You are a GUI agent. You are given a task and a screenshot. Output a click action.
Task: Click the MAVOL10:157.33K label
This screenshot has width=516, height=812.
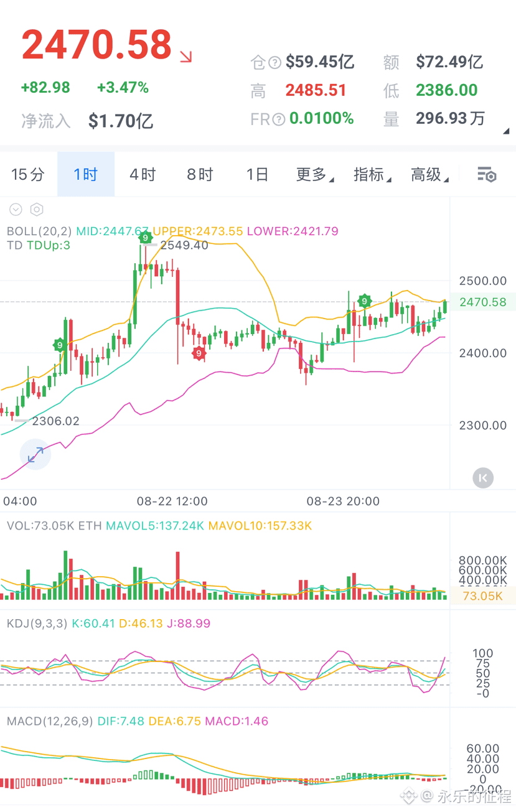pos(260,526)
